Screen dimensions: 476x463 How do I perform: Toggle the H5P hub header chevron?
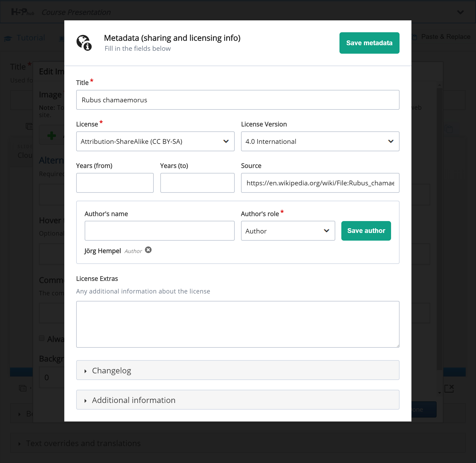tap(460, 12)
